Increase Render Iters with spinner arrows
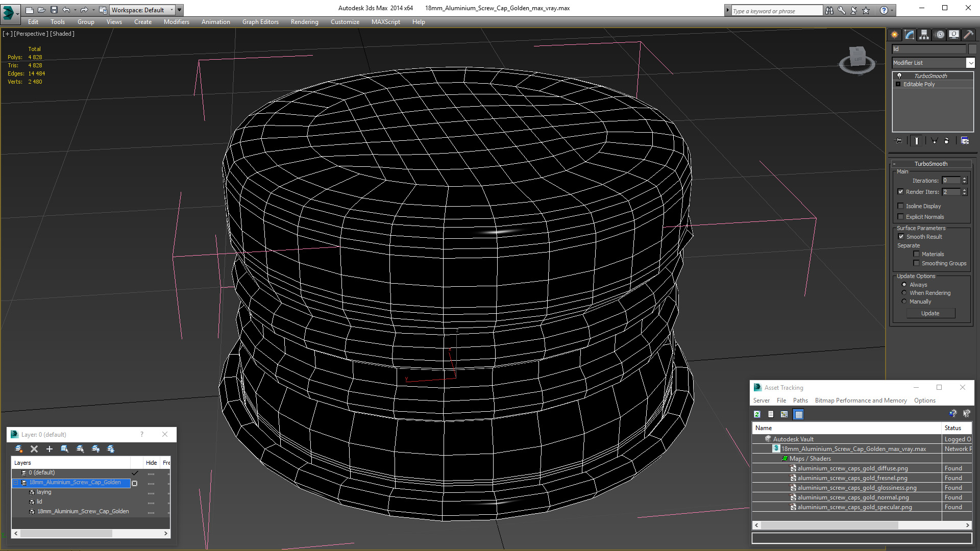 click(964, 190)
